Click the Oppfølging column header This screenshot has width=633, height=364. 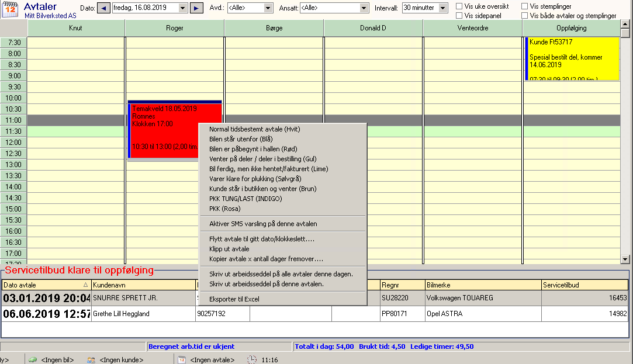[571, 28]
